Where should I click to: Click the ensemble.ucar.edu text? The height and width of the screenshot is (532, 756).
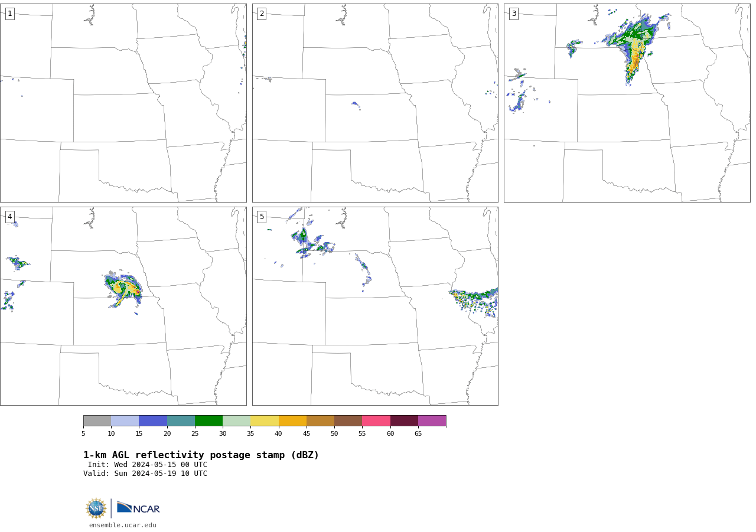(123, 525)
